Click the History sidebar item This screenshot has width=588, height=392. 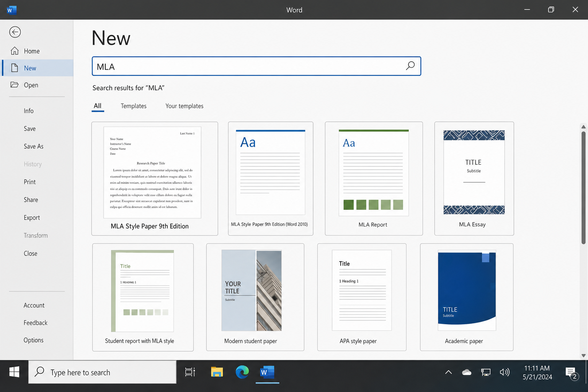[33, 164]
